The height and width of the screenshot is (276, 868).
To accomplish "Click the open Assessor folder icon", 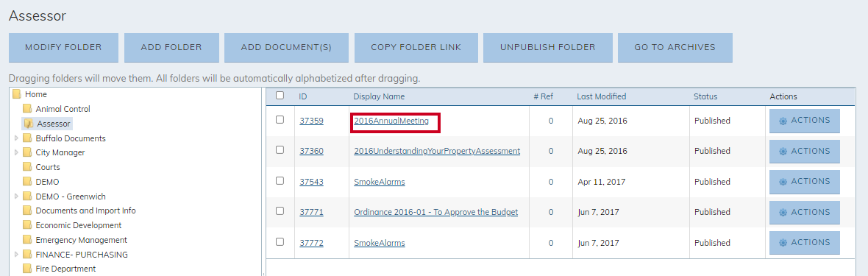I will coord(28,124).
